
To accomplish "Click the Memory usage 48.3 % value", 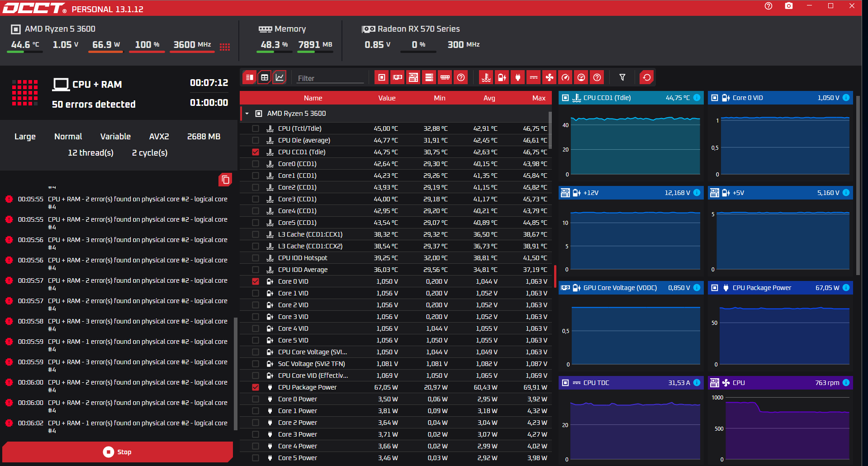I will (x=274, y=44).
